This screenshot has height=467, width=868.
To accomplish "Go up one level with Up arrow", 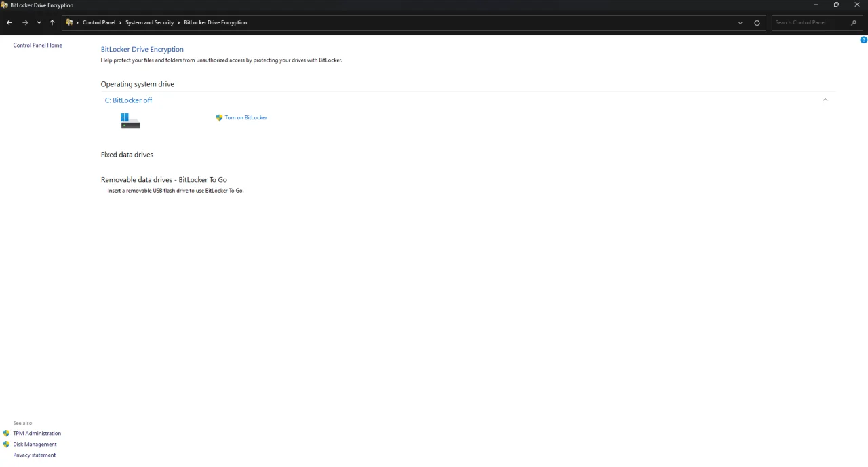I will pos(52,22).
